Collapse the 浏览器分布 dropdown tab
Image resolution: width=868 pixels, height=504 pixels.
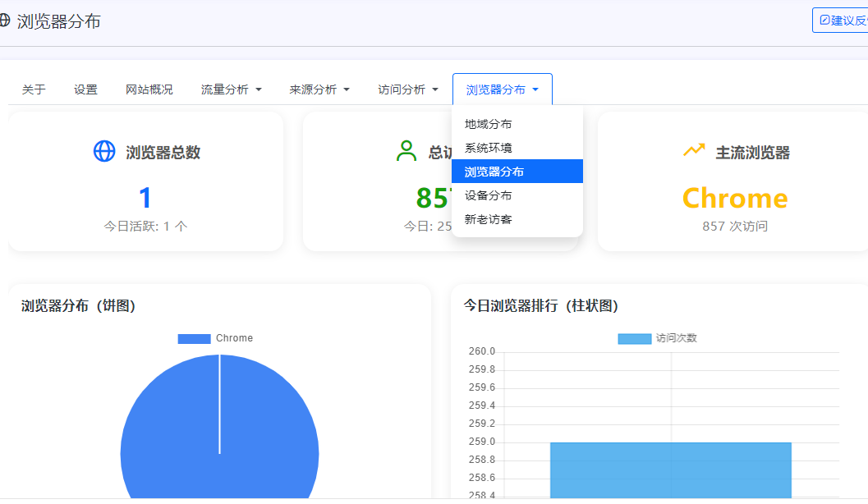pyautogui.click(x=503, y=89)
